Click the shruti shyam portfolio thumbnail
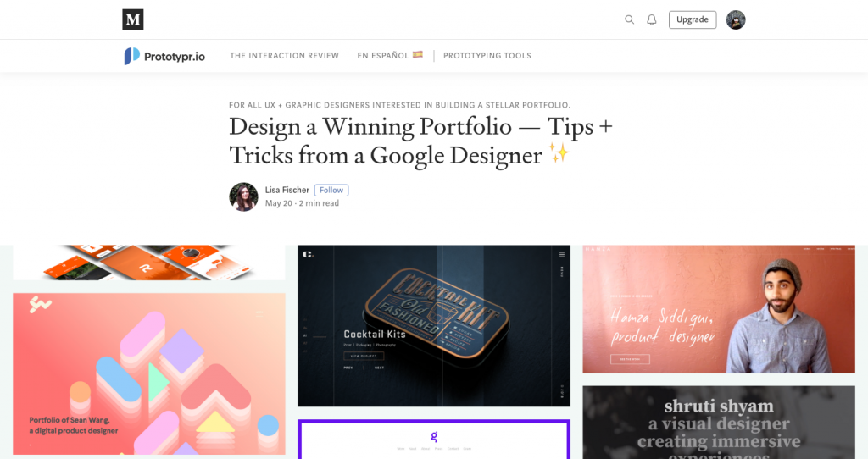Screen dimensions: 868x459 point(719,423)
